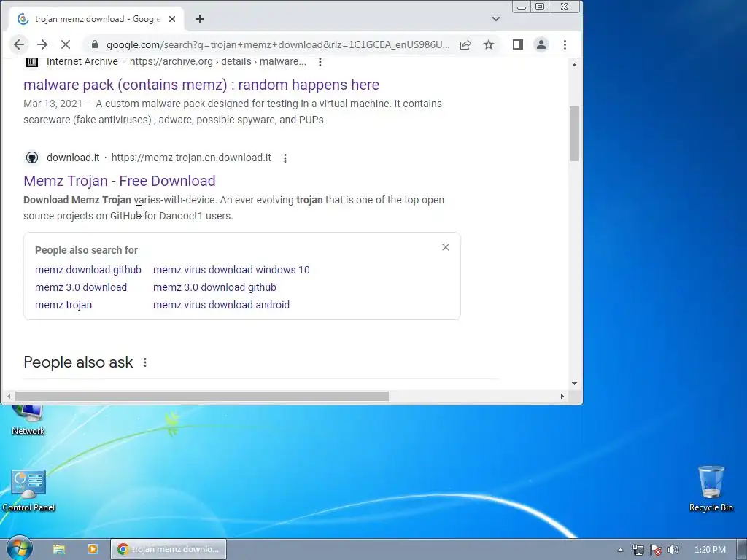The width and height of the screenshot is (747, 560).
Task: Stop loading the page
Action: tap(66, 44)
